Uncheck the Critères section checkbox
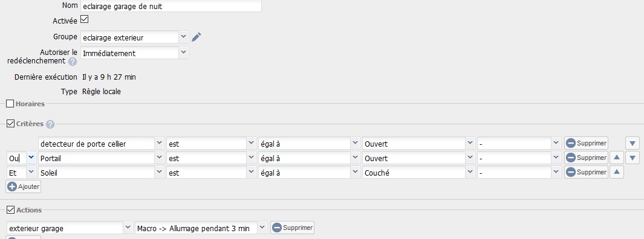 pos(11,123)
